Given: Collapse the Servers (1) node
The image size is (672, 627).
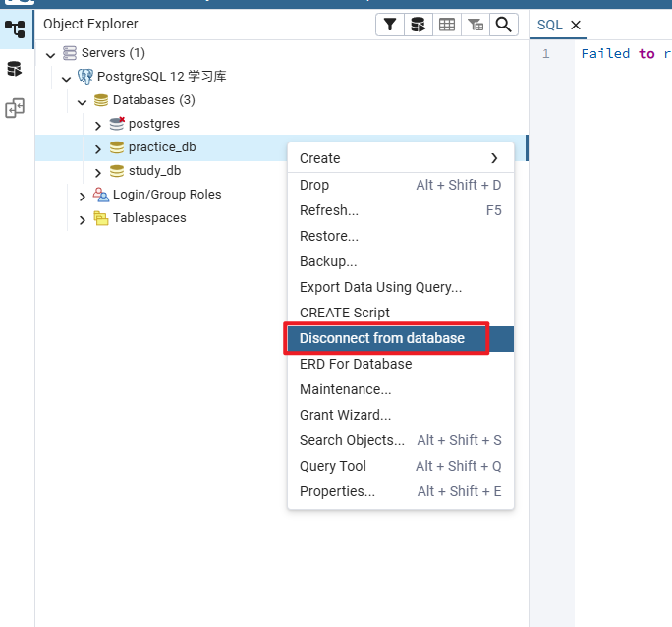Looking at the screenshot, I should coord(50,55).
